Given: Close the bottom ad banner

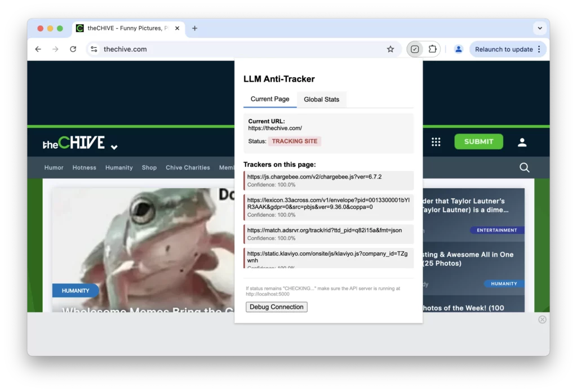Looking at the screenshot, I should coord(542,319).
